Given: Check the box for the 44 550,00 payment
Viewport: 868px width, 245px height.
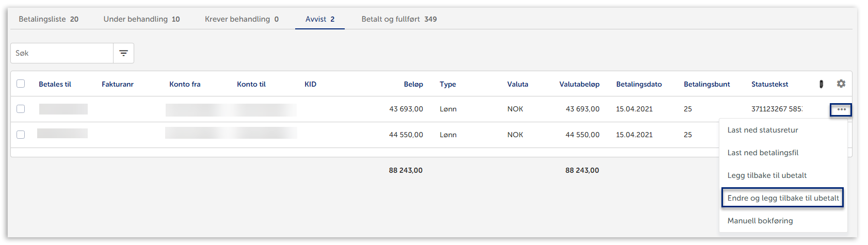Looking at the screenshot, I should click(21, 135).
